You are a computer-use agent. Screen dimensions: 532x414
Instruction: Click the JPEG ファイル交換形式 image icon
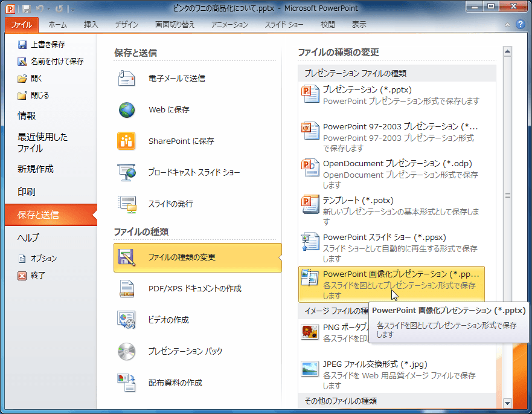pos(310,369)
